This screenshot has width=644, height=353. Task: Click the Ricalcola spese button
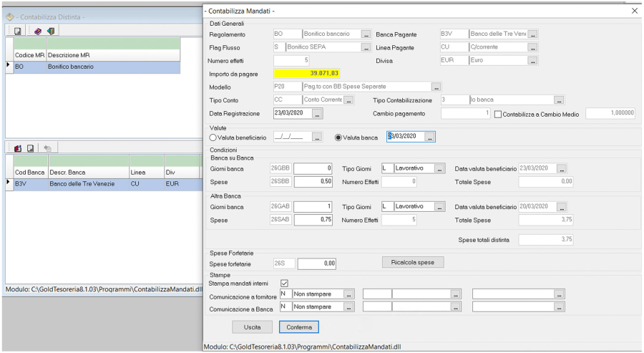[x=413, y=262]
